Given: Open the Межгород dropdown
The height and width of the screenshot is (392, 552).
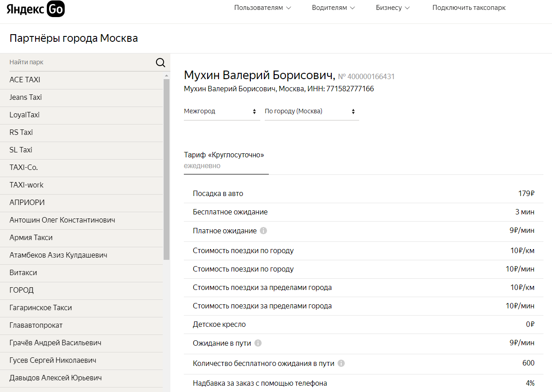Looking at the screenshot, I should [x=222, y=111].
